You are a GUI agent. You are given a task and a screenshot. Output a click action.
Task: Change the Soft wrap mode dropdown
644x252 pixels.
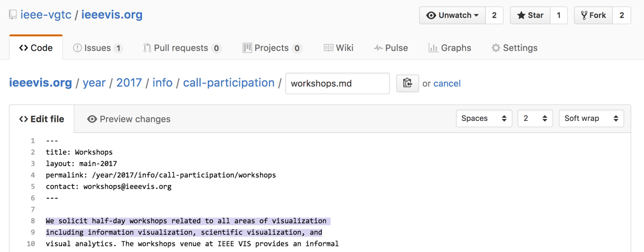tap(591, 118)
